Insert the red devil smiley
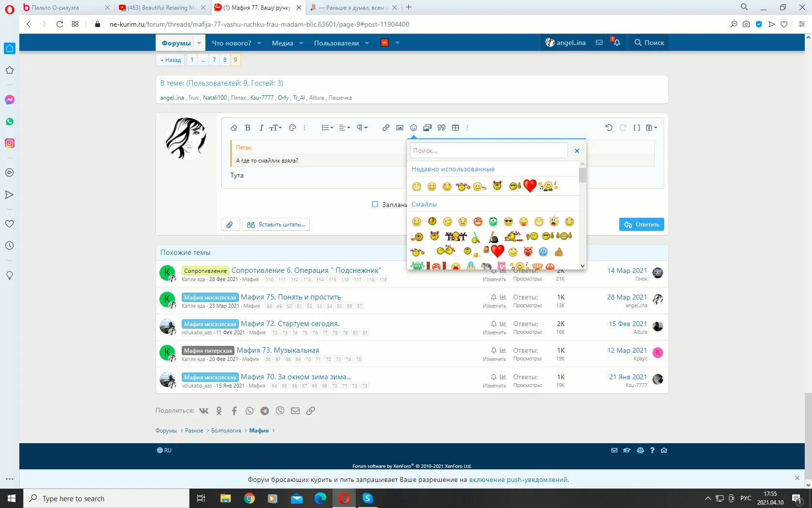The image size is (812, 508). (528, 252)
